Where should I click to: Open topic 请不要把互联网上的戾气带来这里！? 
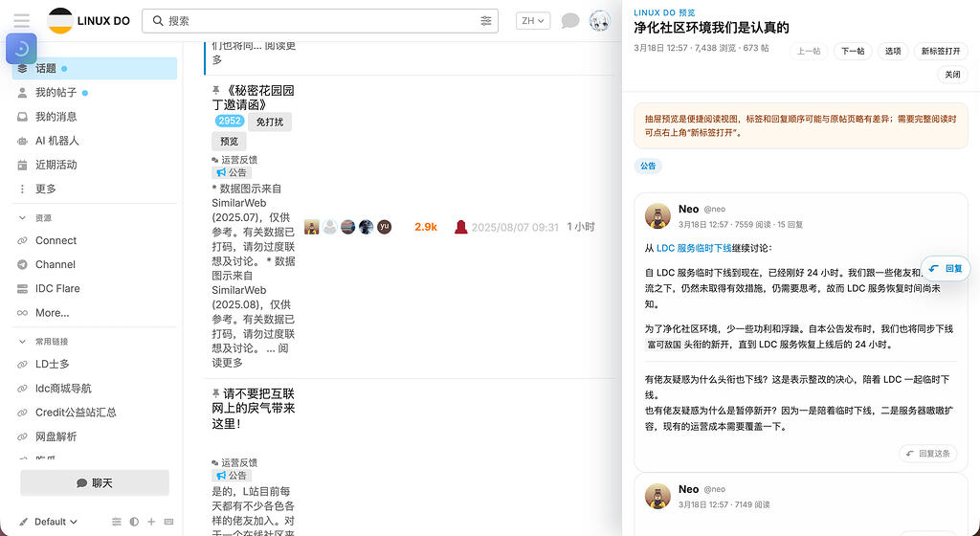(253, 409)
